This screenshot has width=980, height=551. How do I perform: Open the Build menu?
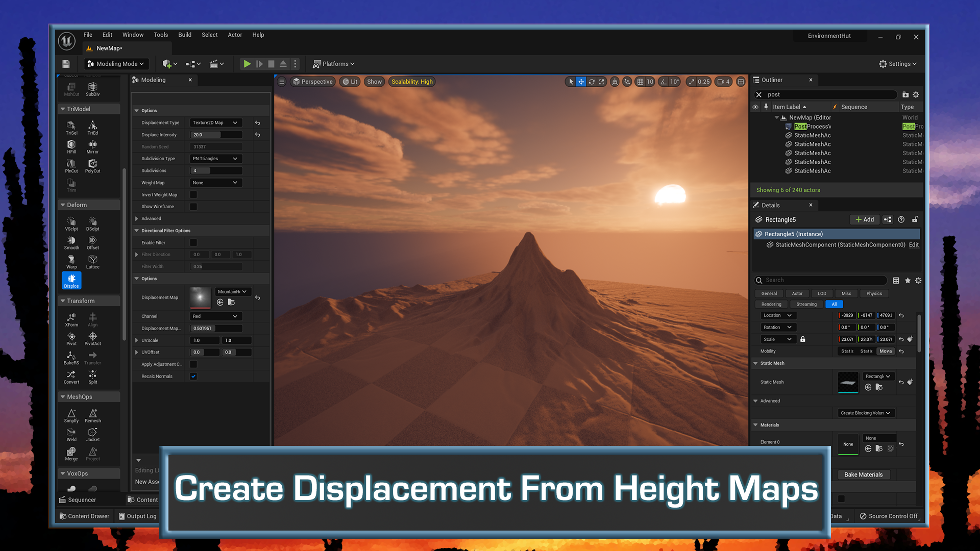coord(185,35)
